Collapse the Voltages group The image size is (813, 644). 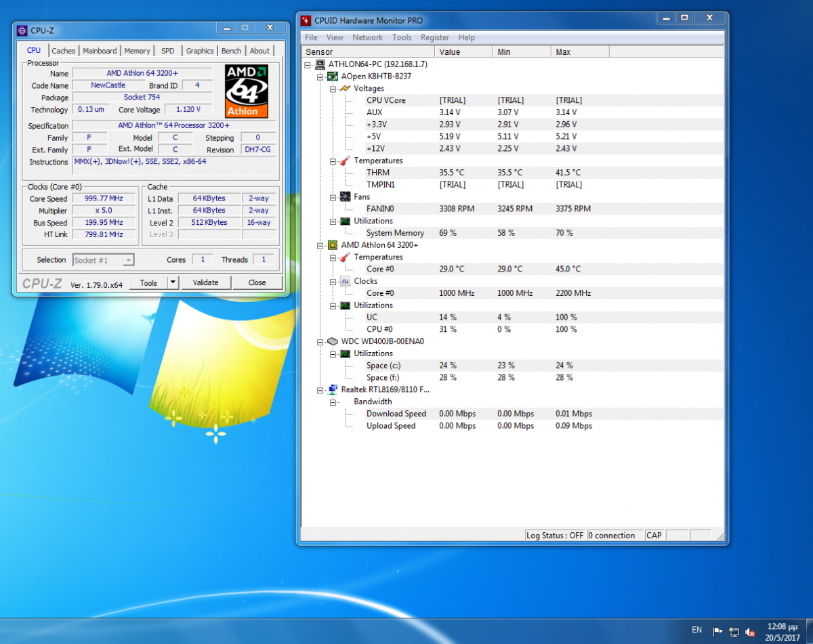pos(333,89)
